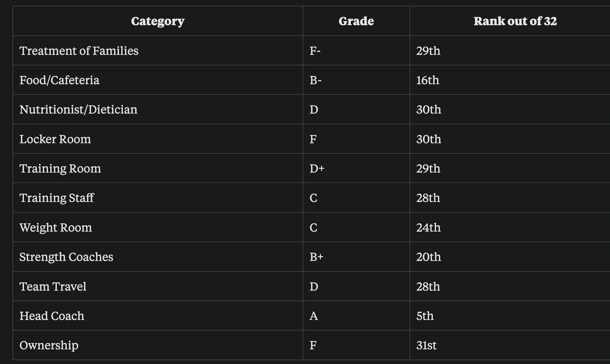610x364 pixels.
Task: Select the Head Coach category cell
Action: point(52,316)
